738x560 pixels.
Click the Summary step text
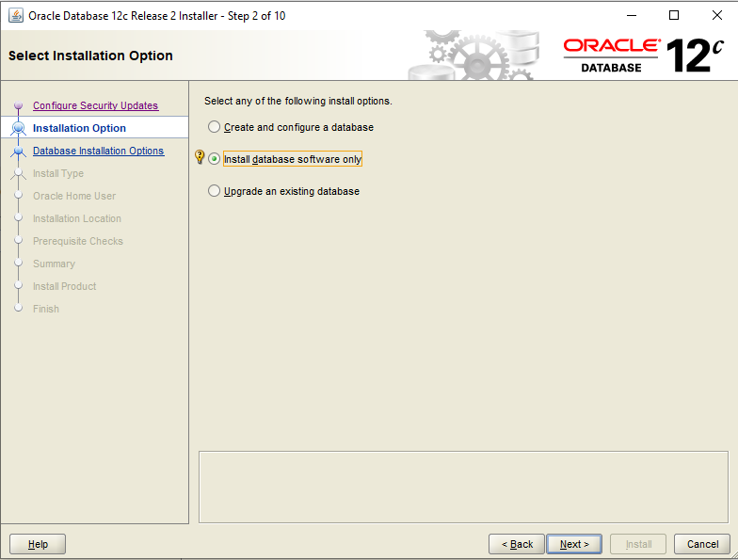(55, 264)
